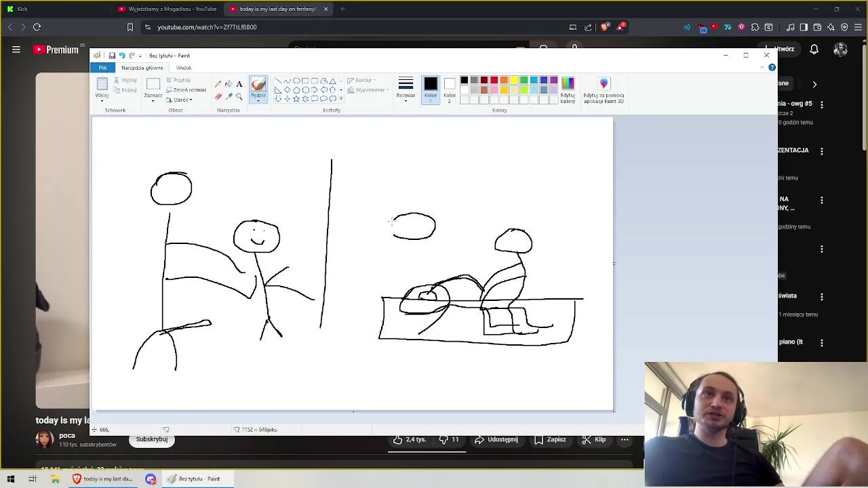Click Udostępnij share button
This screenshot has width=868, height=488.
496,440
